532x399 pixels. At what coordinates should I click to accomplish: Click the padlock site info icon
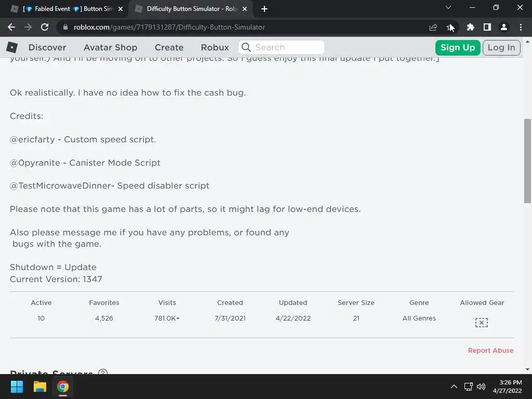(x=65, y=27)
